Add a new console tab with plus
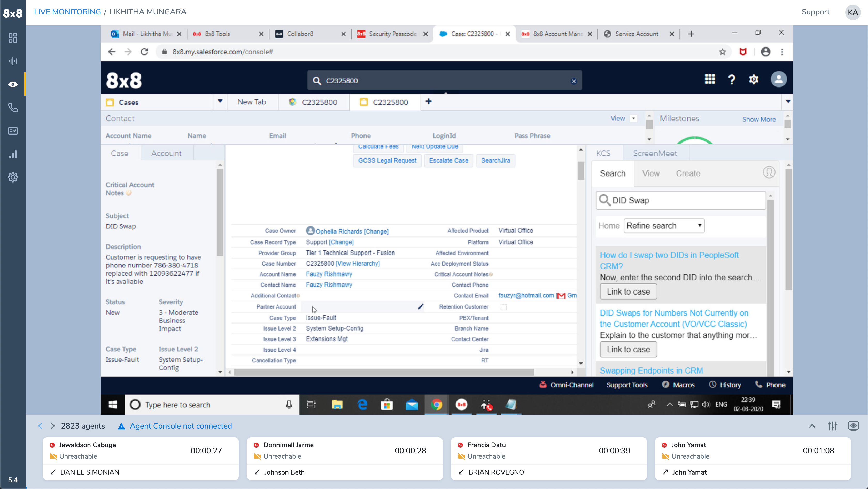Image resolution: width=868 pixels, height=489 pixels. click(x=429, y=101)
